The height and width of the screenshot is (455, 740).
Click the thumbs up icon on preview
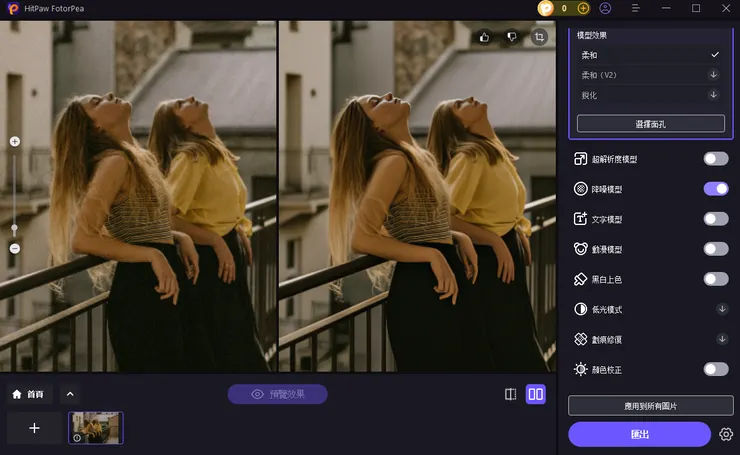tap(485, 37)
